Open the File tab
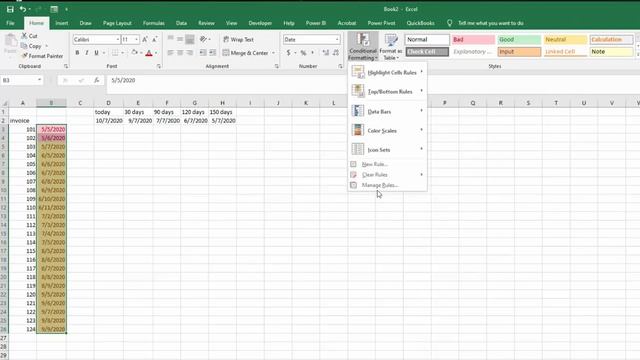 (10, 23)
